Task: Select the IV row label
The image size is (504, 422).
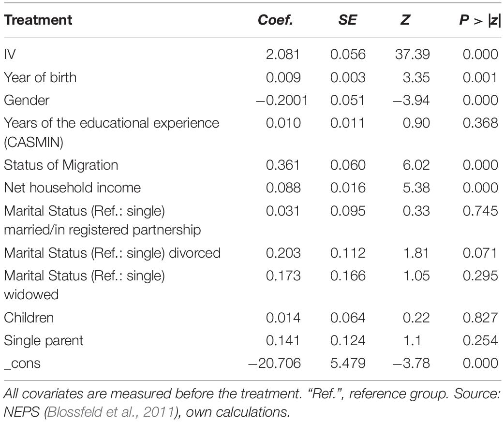Action: [10, 54]
